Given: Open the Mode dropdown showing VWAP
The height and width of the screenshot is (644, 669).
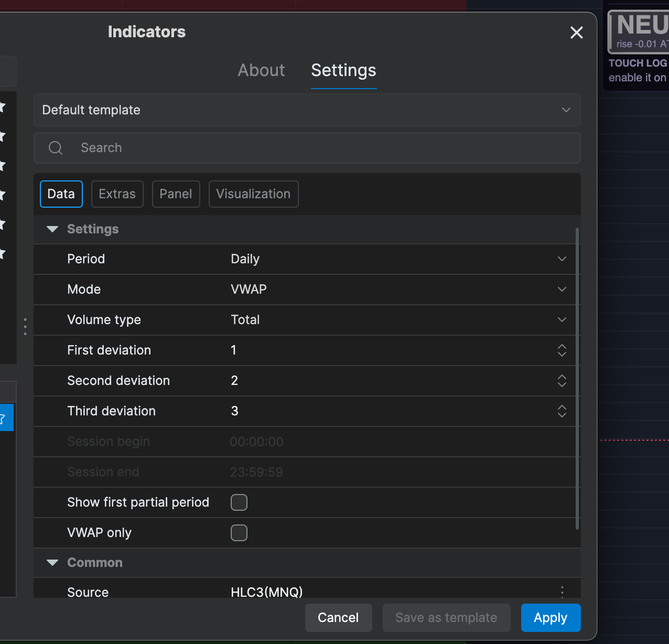Looking at the screenshot, I should 399,289.
